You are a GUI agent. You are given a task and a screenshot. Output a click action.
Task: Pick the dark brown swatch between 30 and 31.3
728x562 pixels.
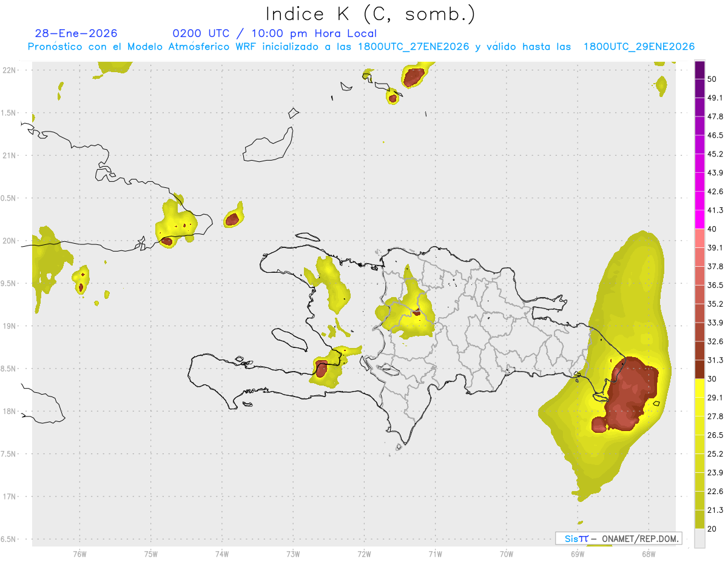(700, 369)
